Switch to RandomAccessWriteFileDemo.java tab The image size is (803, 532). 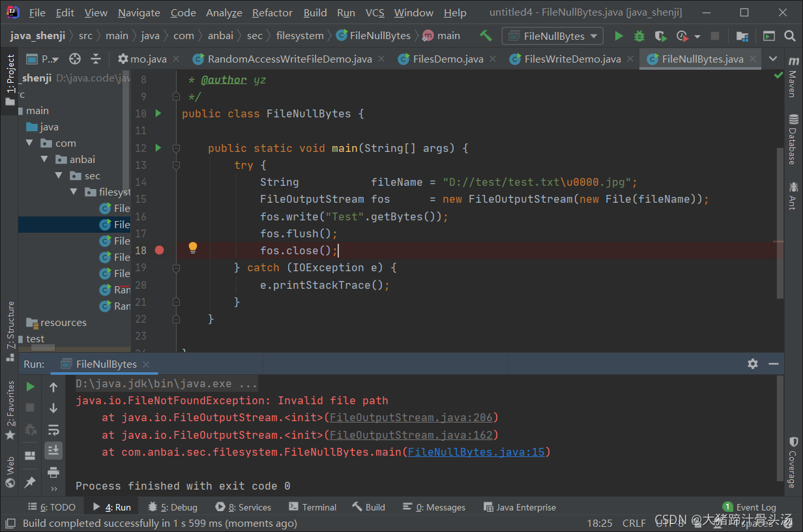tap(289, 59)
